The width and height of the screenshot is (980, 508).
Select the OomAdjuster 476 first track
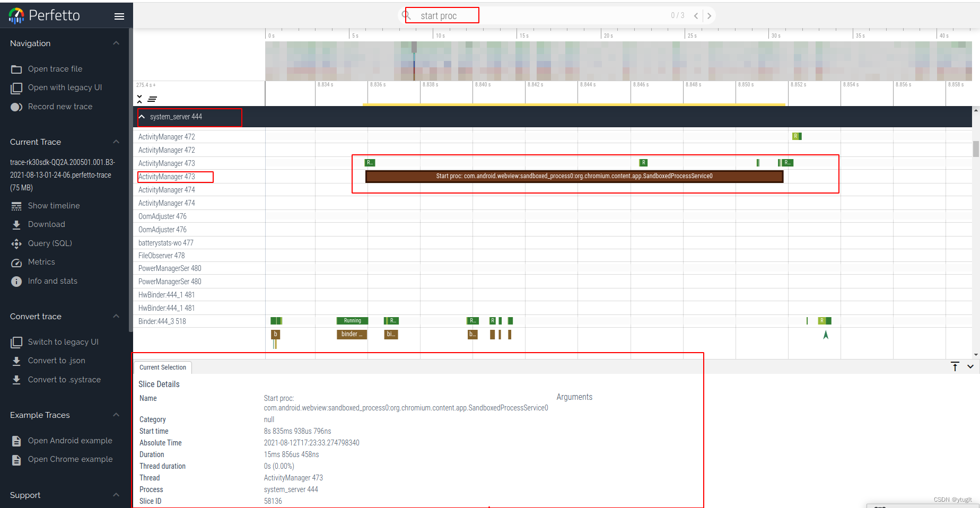(162, 216)
